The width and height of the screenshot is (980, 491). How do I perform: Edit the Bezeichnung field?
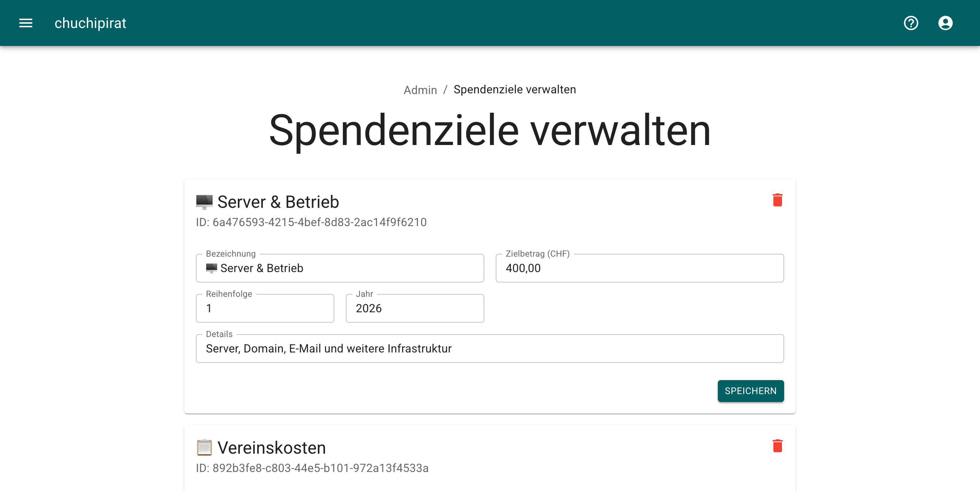[x=340, y=268]
